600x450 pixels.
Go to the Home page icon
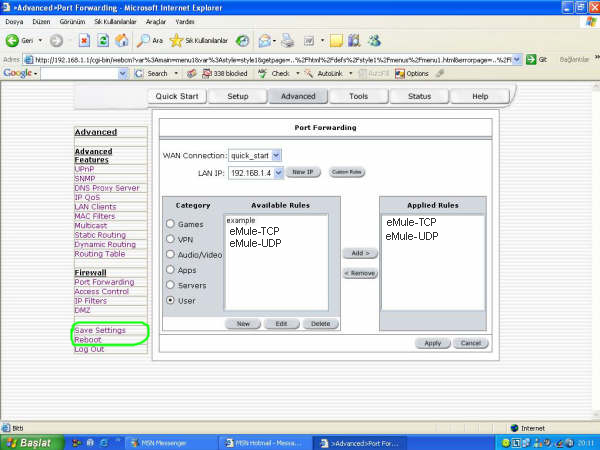(122, 40)
